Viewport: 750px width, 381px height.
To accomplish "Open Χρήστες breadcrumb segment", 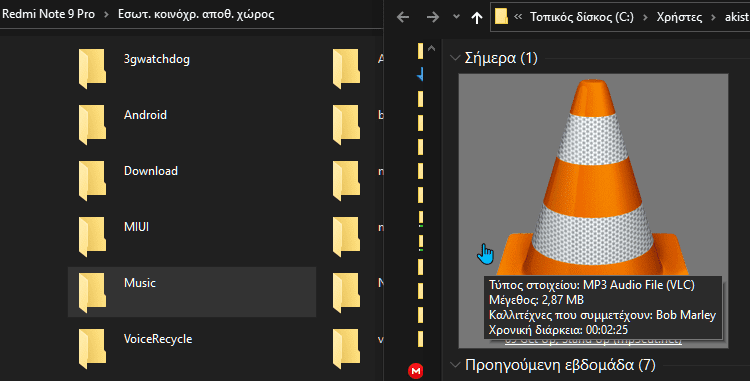I will coord(679,17).
